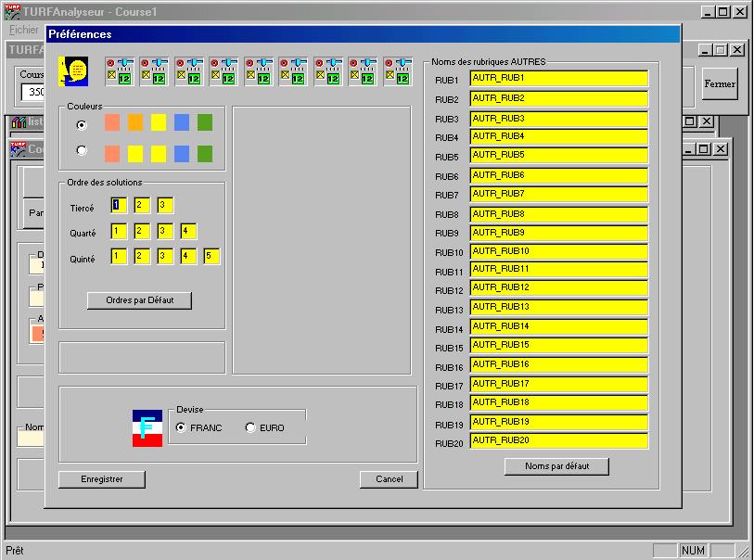Click the TURFAnalyseur app icon in the title bar

pyautogui.click(x=12, y=12)
